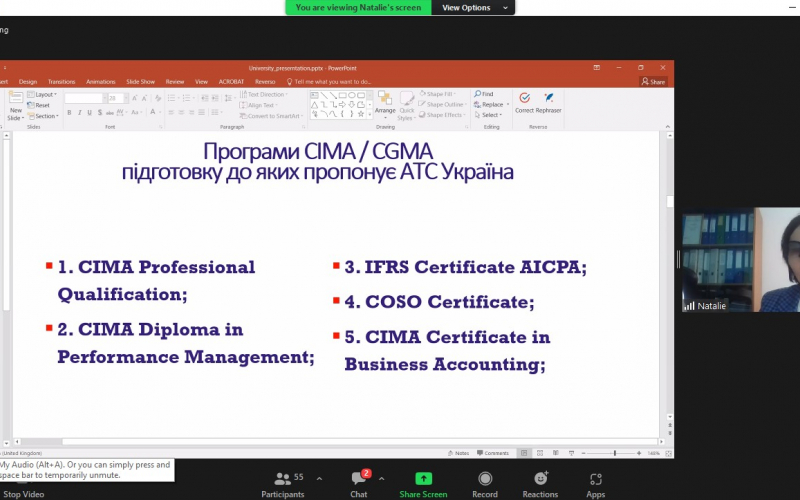800x500 pixels.
Task: Select the star shape in shapes gallery
Action: point(361,114)
